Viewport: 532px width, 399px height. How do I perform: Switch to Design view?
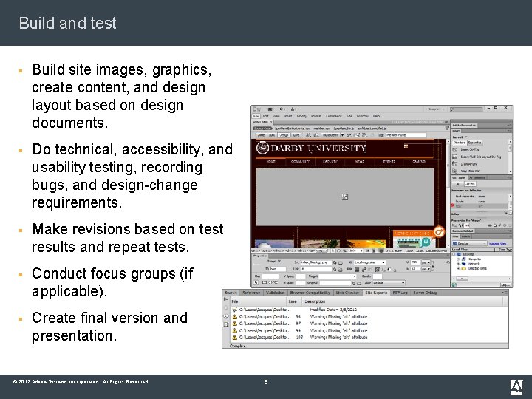tap(284, 135)
